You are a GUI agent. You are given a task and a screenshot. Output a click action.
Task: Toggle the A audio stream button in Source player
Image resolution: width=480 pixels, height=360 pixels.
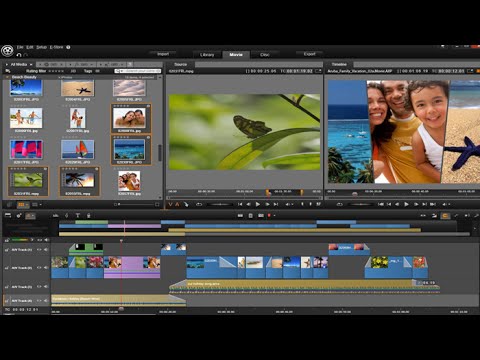177,204
